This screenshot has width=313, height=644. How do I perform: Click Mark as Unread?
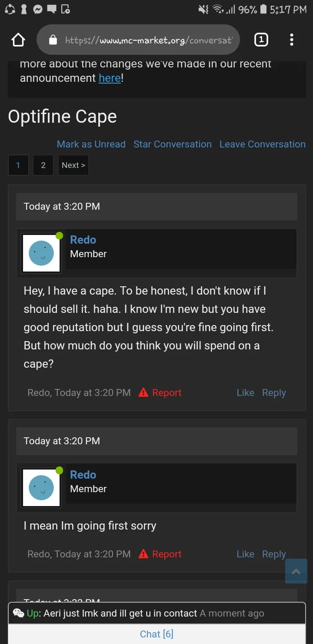click(91, 144)
